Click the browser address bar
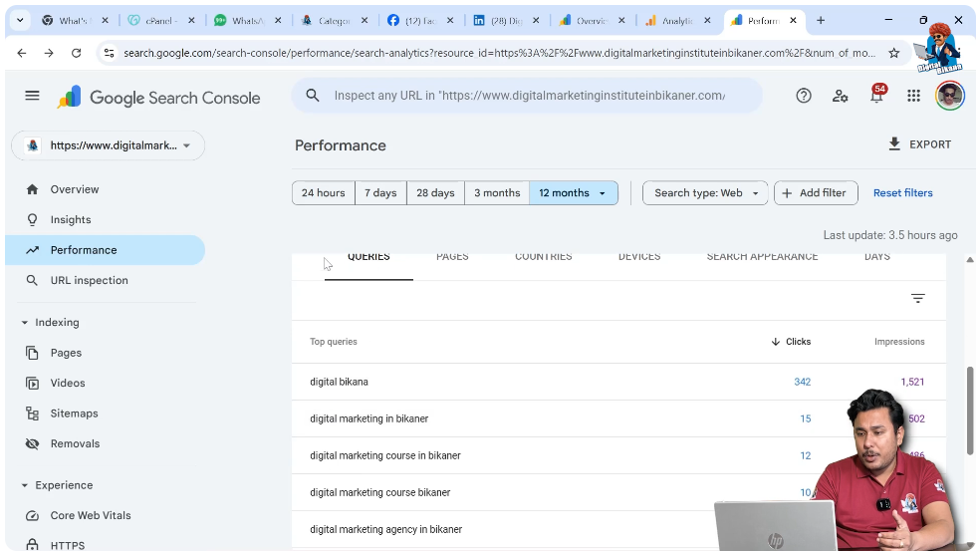Viewport: 980px width, 553px height. click(x=499, y=53)
